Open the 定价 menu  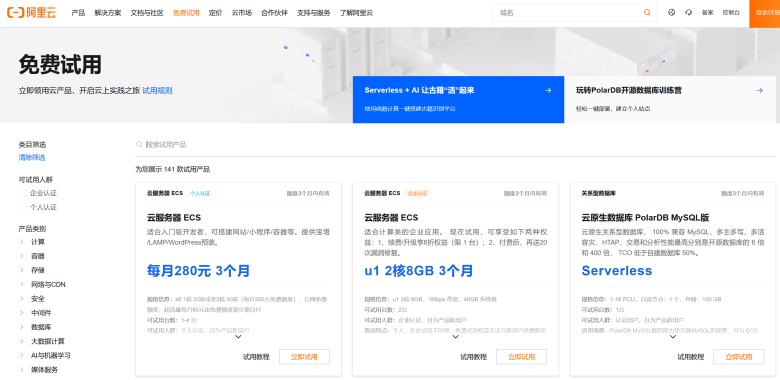[215, 13]
